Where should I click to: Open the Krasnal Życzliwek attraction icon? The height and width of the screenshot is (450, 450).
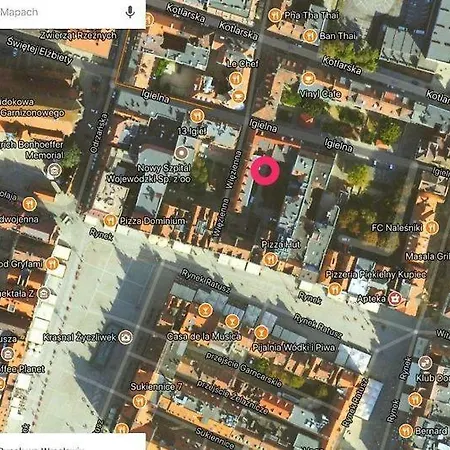(x=126, y=337)
